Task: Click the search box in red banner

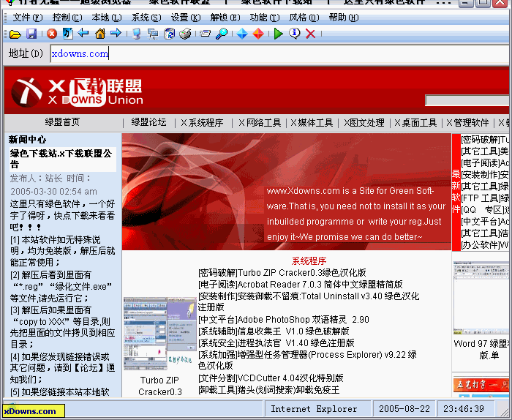Action: point(467,100)
